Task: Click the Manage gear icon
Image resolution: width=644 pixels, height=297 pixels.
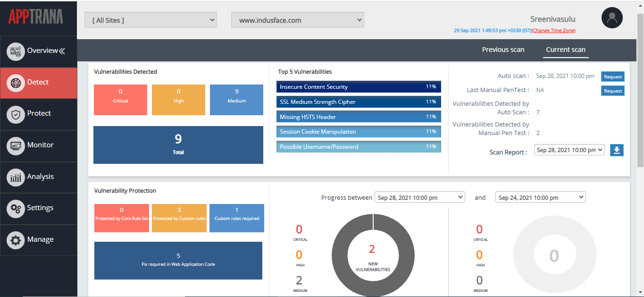Action: (x=16, y=240)
